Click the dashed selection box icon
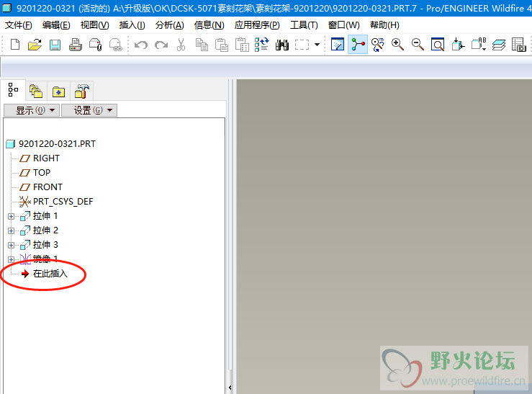This screenshot has width=532, height=394. [x=302, y=45]
